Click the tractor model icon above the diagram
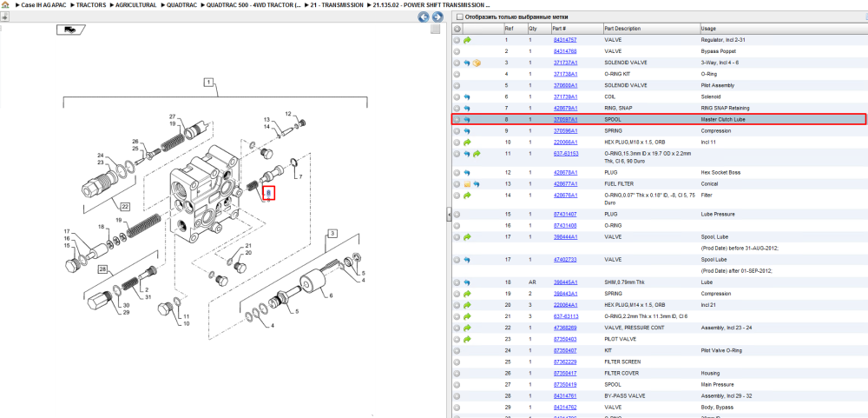Viewport: 868px width, 418px height. [70, 30]
